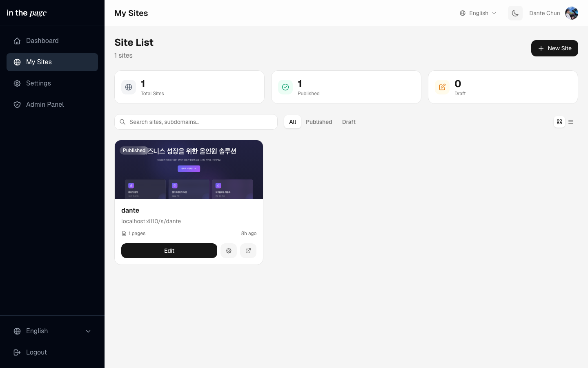Click the user profile avatar
Screen dimensions: 588x368
coord(571,13)
